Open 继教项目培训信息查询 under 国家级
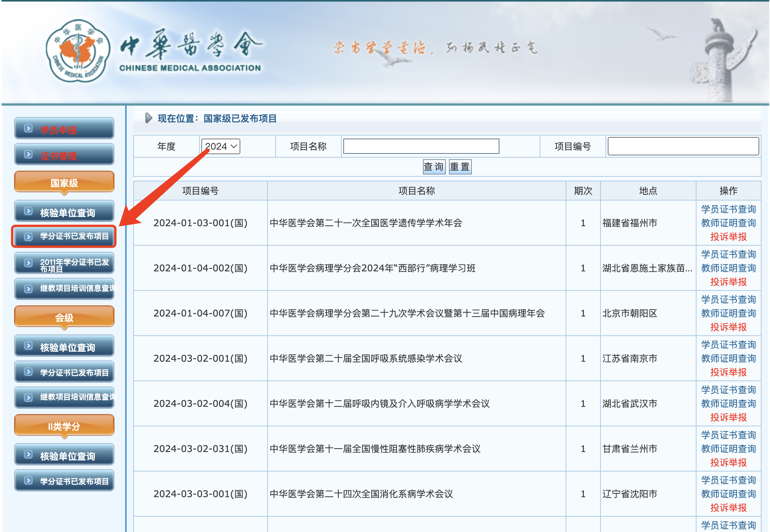This screenshot has width=770, height=532. pyautogui.click(x=64, y=289)
